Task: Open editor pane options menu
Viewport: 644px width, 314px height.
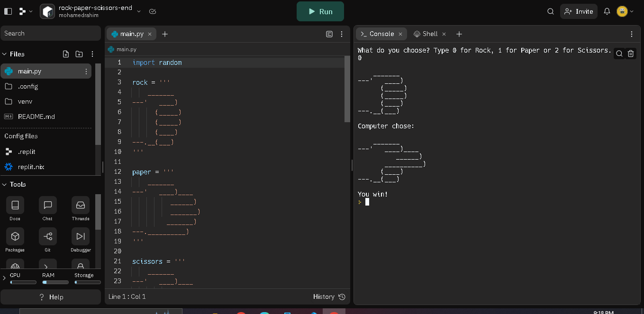Action: 342,34
